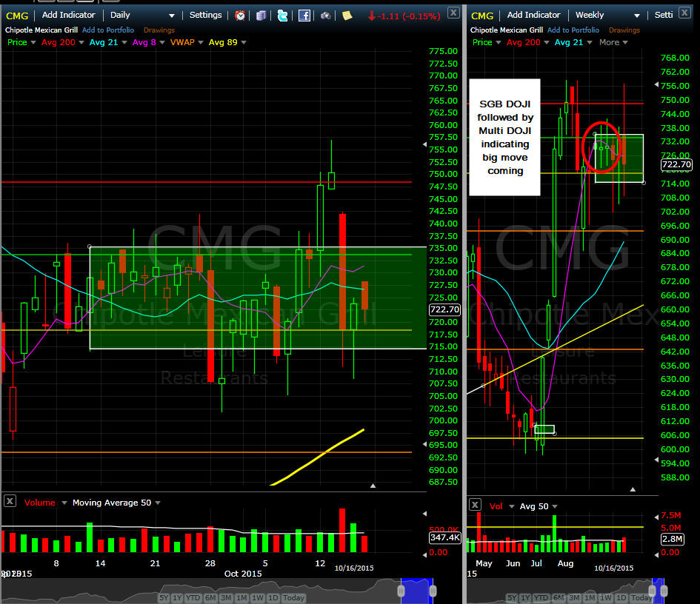Select 1M range in Daily chart

point(241,598)
